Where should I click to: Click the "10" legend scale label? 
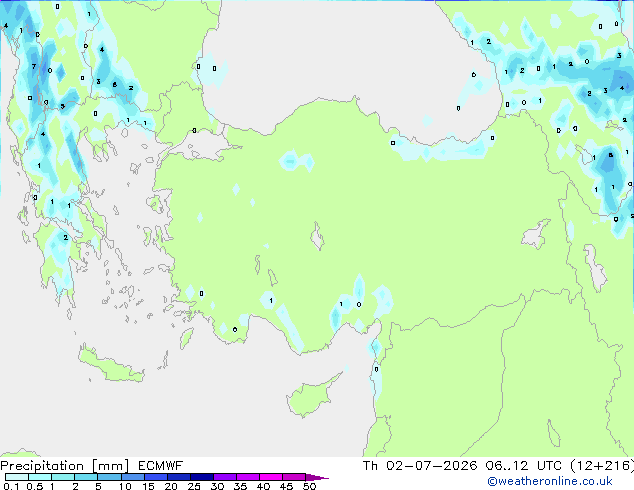point(125,486)
